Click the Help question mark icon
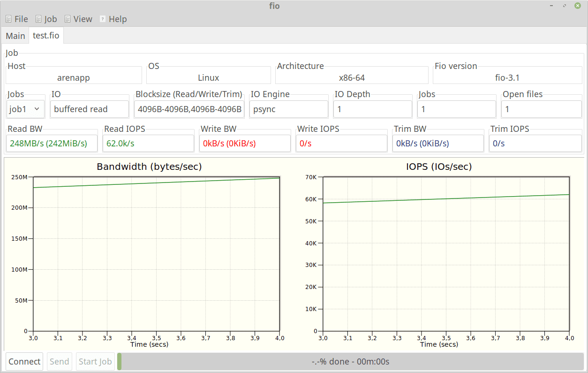588x373 pixels. pos(102,19)
